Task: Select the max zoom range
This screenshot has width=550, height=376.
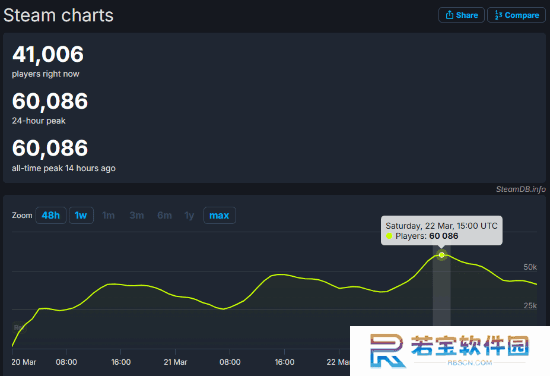Action: (219, 215)
